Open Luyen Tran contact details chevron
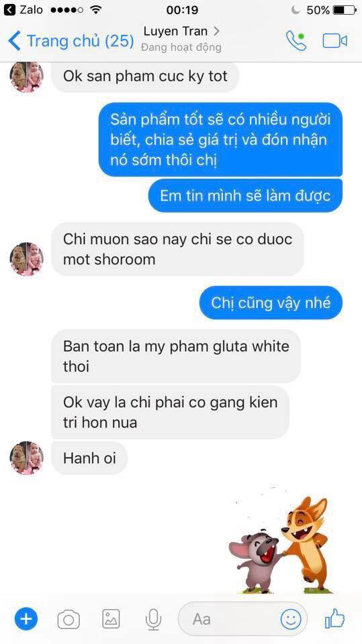This screenshot has height=644, width=362. point(216,31)
